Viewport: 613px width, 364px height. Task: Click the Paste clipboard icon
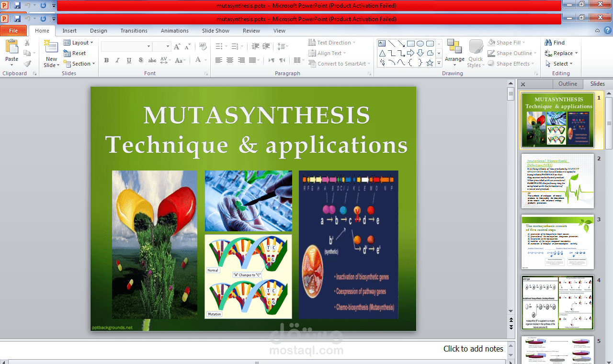[11, 47]
